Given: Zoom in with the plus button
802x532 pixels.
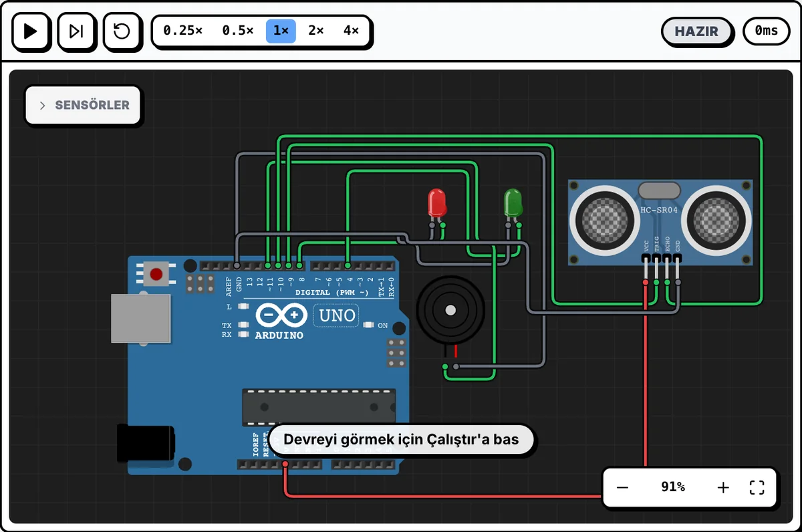Looking at the screenshot, I should click(722, 487).
